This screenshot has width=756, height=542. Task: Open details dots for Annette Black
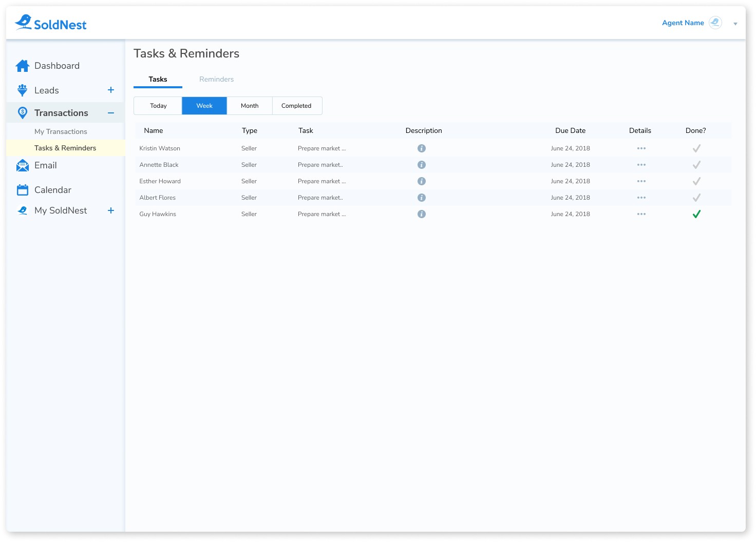click(641, 165)
